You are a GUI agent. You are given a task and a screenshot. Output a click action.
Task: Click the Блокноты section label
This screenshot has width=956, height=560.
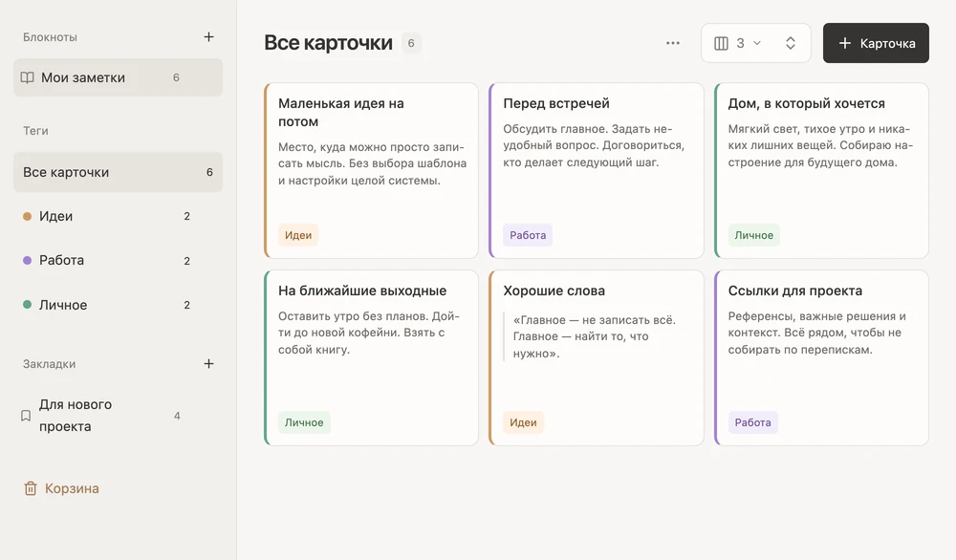coord(50,37)
